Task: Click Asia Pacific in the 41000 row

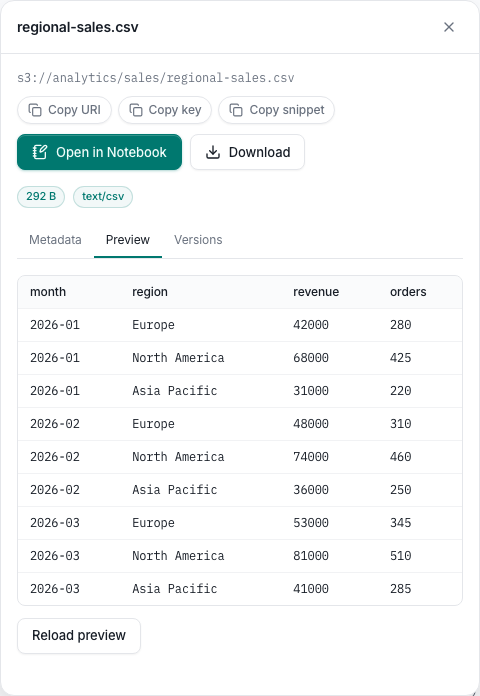Action: click(x=175, y=589)
